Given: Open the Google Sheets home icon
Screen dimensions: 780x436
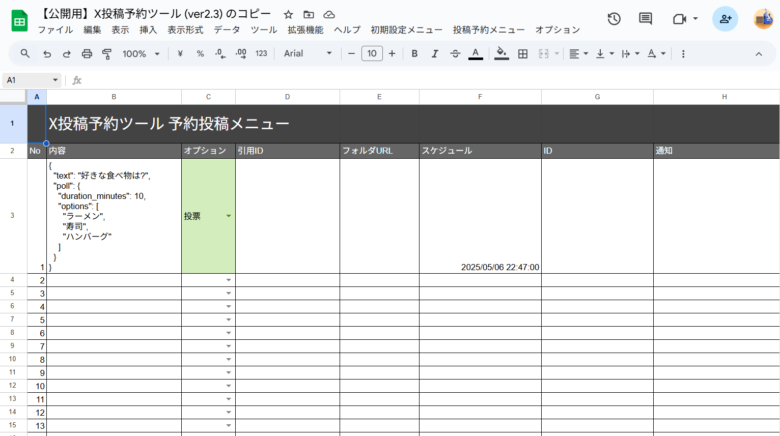Looking at the screenshot, I should [19, 21].
